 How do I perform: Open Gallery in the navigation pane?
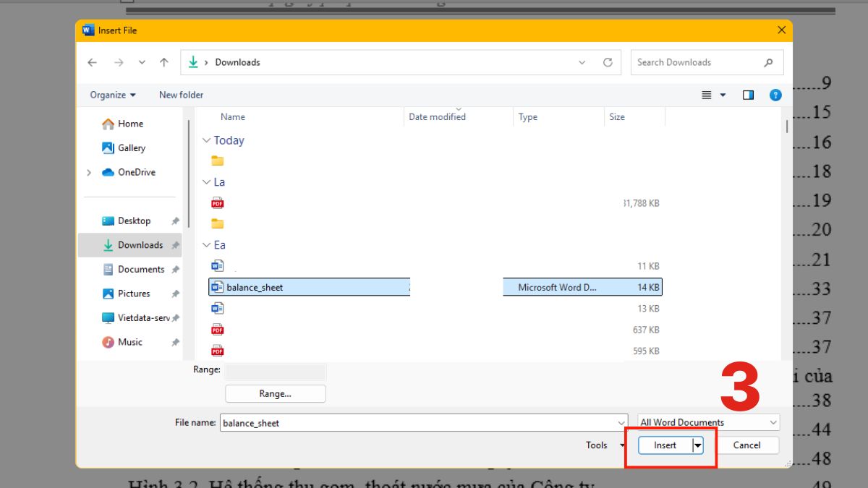[124, 147]
